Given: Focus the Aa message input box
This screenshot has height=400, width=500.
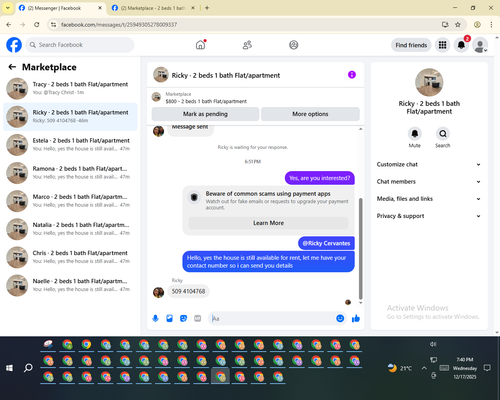Looking at the screenshot, I should pos(273,318).
